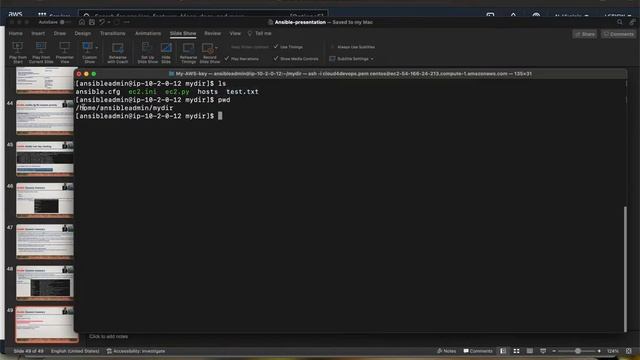Click the search magnifier in PowerPoint title bar
Viewport: 640px width, 360px height.
(x=620, y=22)
